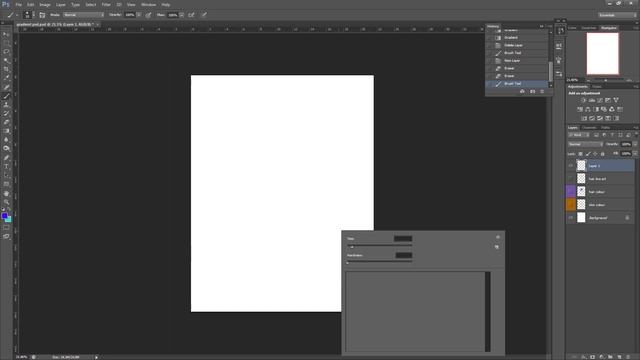Screen dimensions: 640x360
Task: Add a Levels adjustment
Action: (591, 100)
